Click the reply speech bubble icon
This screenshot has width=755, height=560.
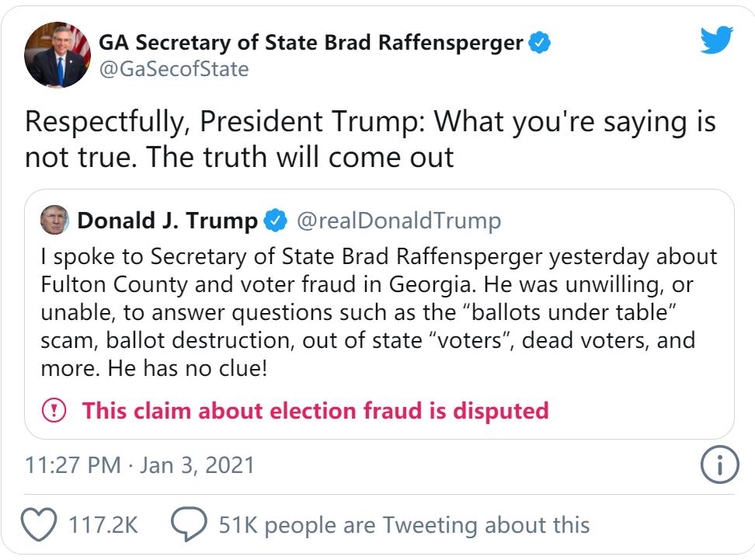point(189,525)
